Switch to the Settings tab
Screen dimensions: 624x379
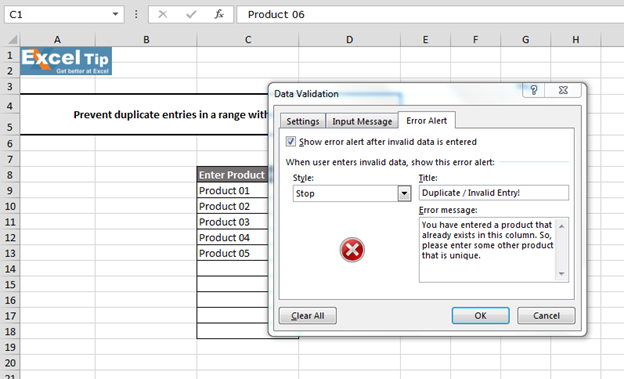point(303,121)
